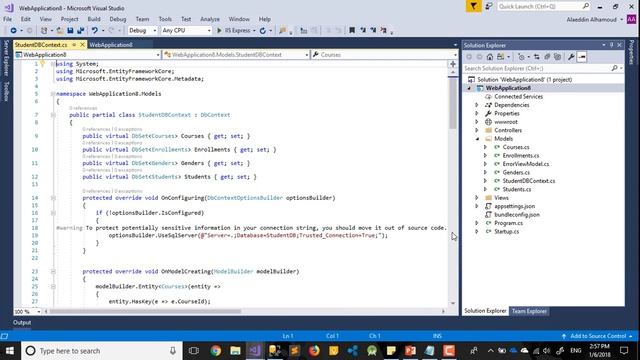
Task: Start debugging with IIS Express play button
Action: (219, 31)
